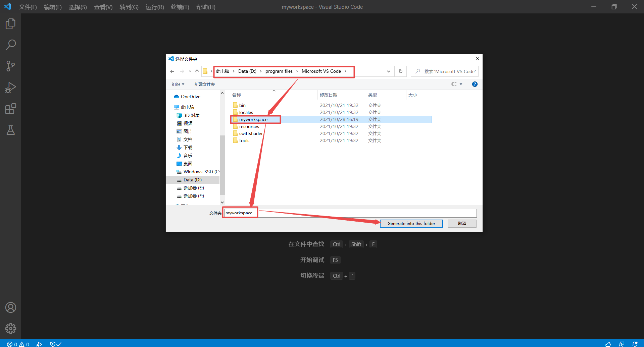Open the Run and Debug view
The image size is (644, 347).
point(10,88)
